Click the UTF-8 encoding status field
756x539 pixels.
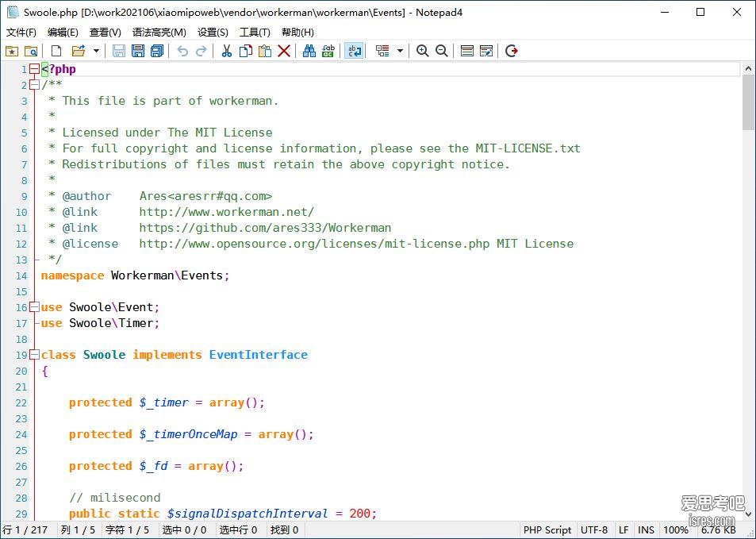[x=594, y=529]
